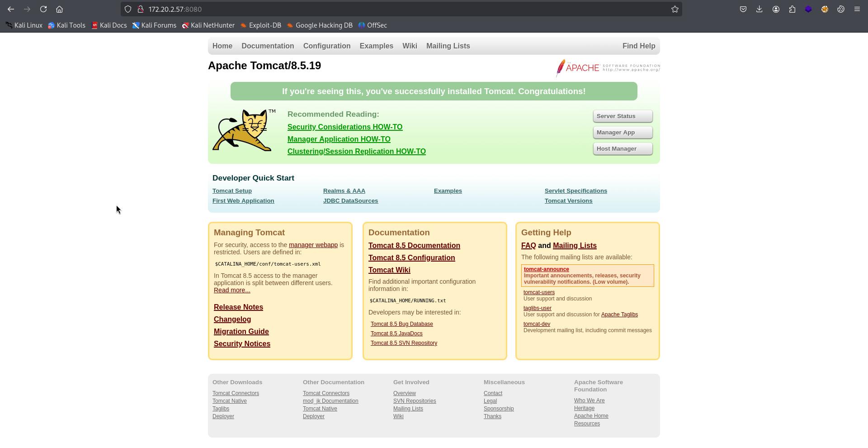The image size is (868, 448).
Task: Open Tomcat 8.5 Bug Database
Action: tap(402, 324)
